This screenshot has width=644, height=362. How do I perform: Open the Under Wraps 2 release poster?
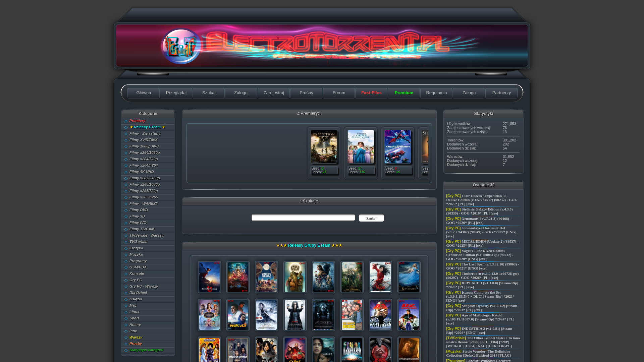click(266, 277)
